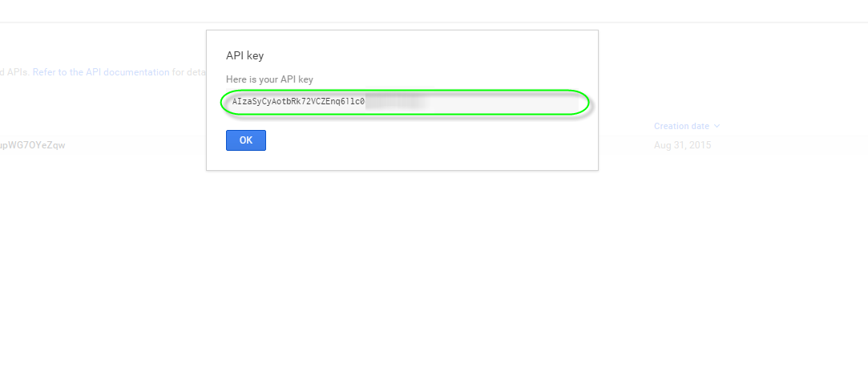Click the blurred end of the API key
868x373 pixels.
point(394,103)
